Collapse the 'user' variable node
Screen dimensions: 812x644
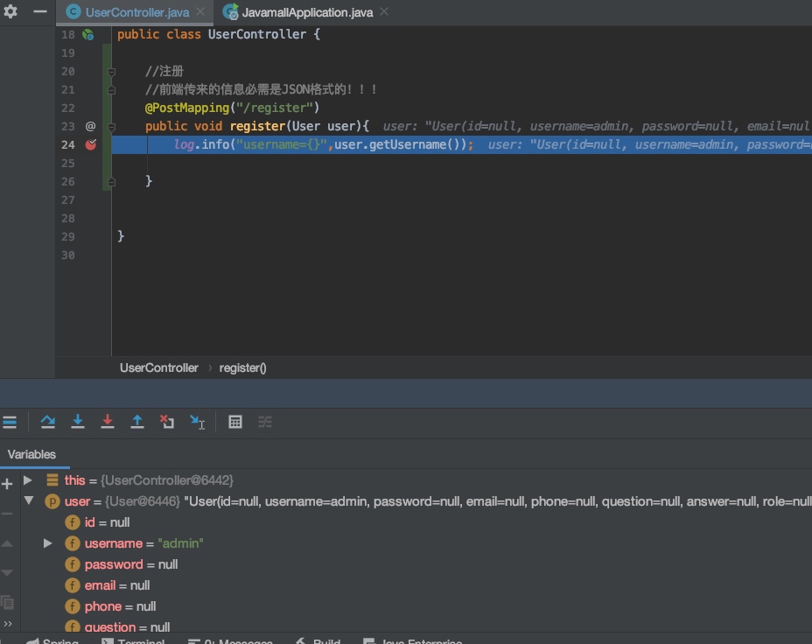[28, 501]
